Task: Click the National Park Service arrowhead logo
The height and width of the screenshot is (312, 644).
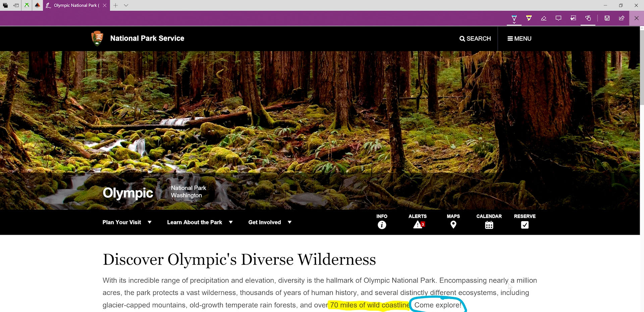Action: [97, 38]
